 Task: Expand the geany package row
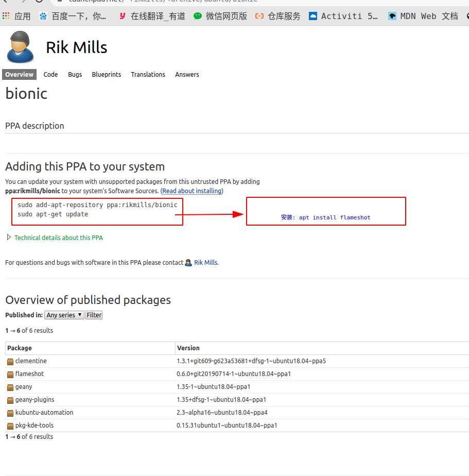[x=237, y=387]
